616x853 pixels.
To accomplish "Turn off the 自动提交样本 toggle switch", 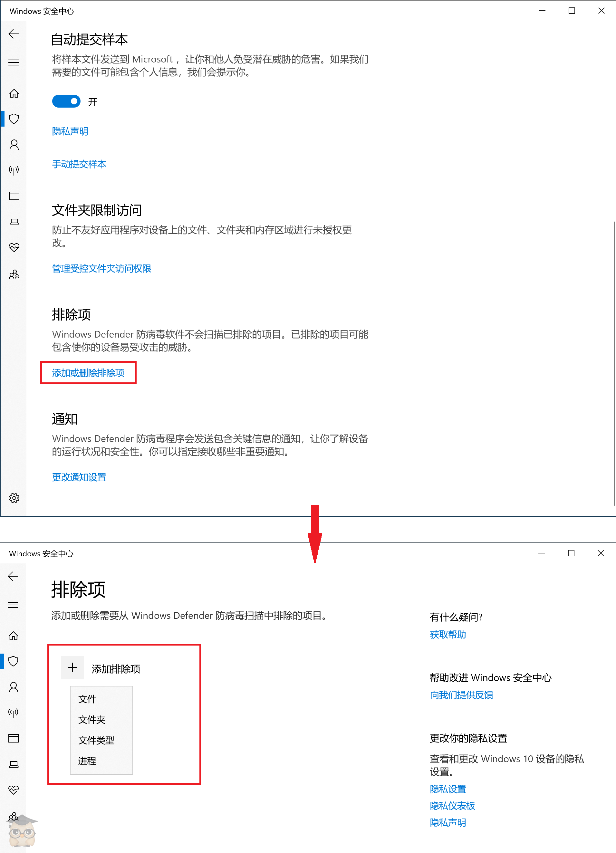I will [66, 101].
